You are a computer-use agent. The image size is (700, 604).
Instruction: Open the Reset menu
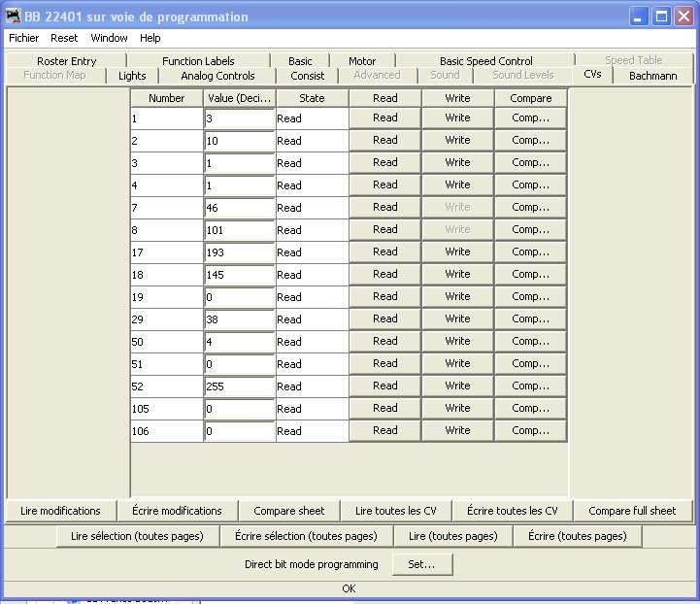[x=64, y=38]
